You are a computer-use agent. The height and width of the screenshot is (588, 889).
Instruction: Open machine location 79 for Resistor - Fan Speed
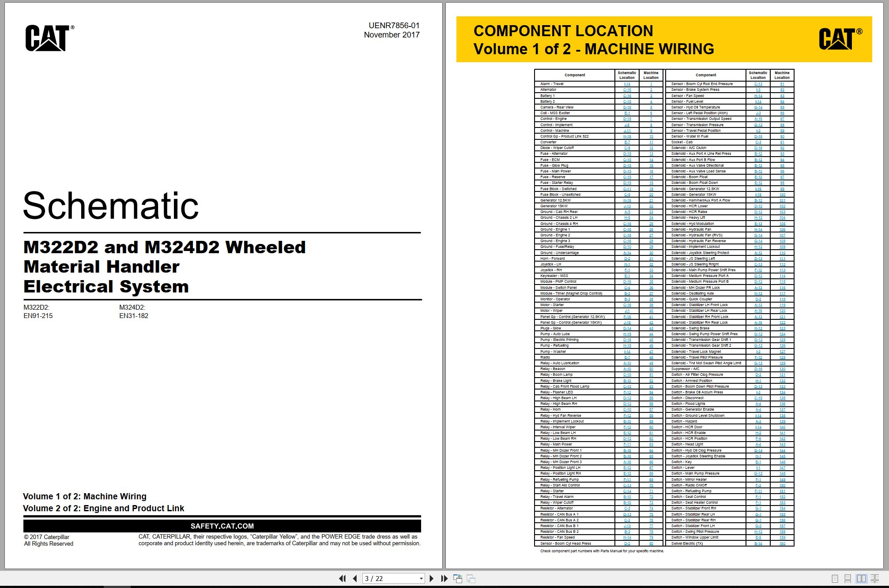(x=651, y=537)
